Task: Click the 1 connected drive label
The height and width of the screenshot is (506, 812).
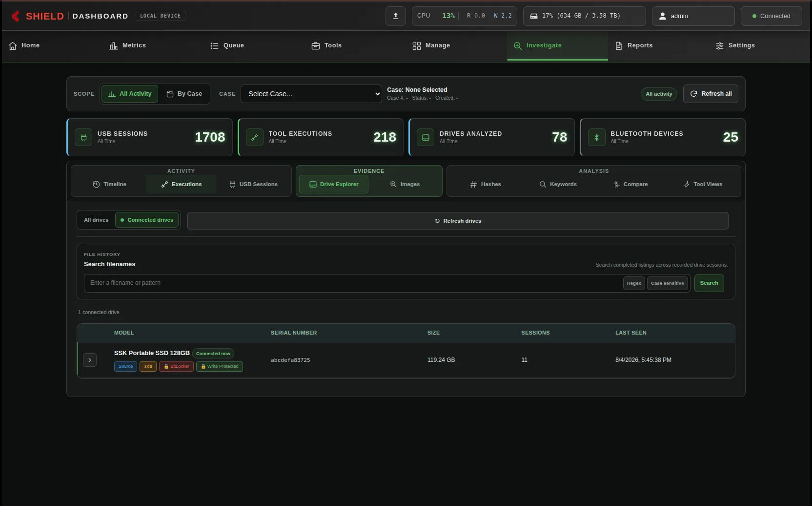Action: [99, 312]
